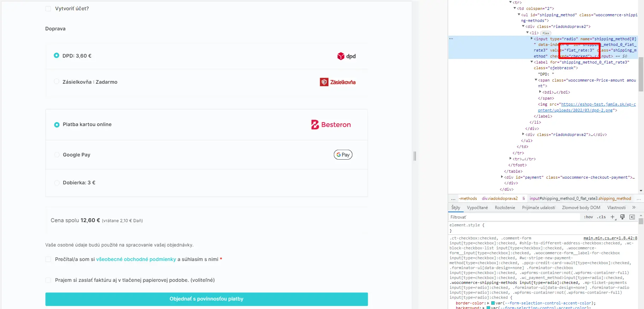Expand second div riadokdoprava2 node
The image size is (644, 309).
[x=523, y=134]
